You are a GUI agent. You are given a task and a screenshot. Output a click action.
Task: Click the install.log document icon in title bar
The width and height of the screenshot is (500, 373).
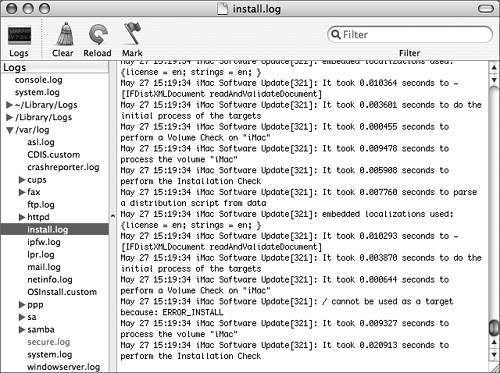click(222, 8)
